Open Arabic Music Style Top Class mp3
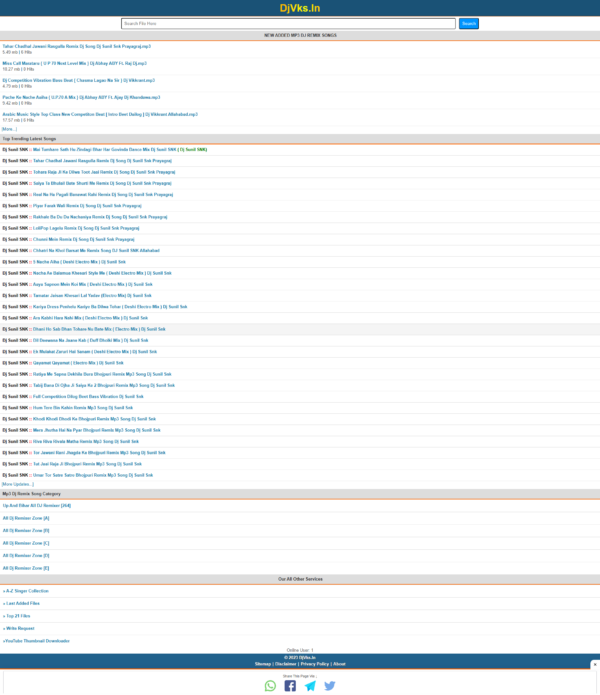Image resolution: width=600 pixels, height=695 pixels. tap(100, 114)
